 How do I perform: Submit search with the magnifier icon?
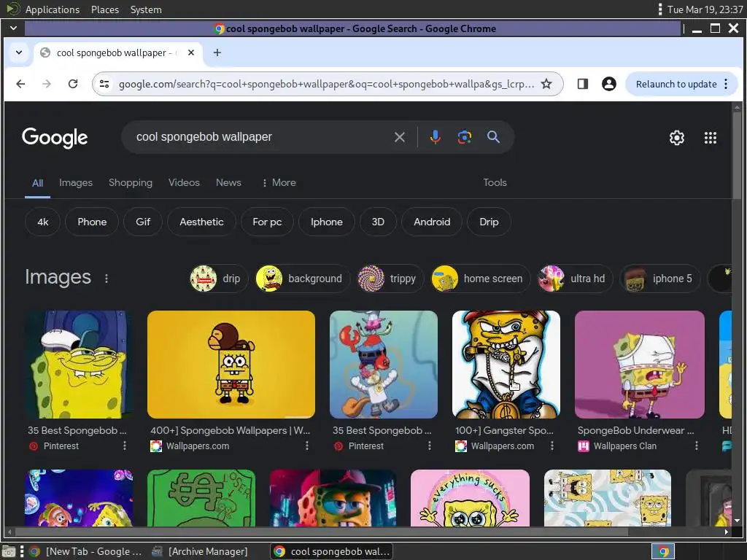coord(494,137)
